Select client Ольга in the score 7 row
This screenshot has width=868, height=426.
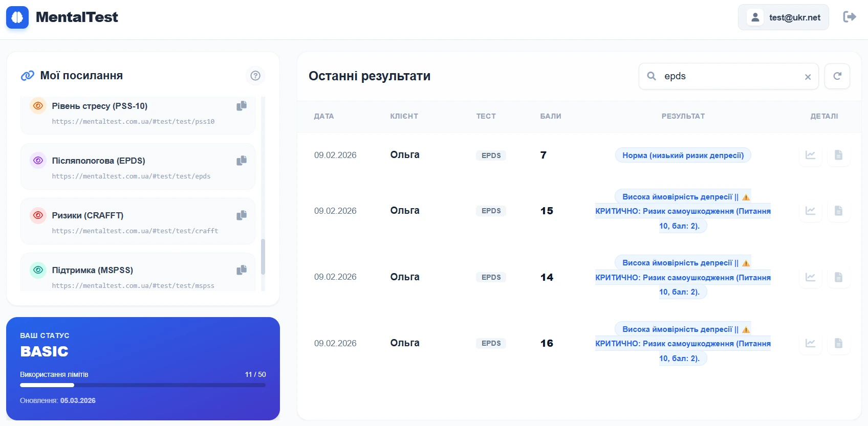[x=405, y=155]
